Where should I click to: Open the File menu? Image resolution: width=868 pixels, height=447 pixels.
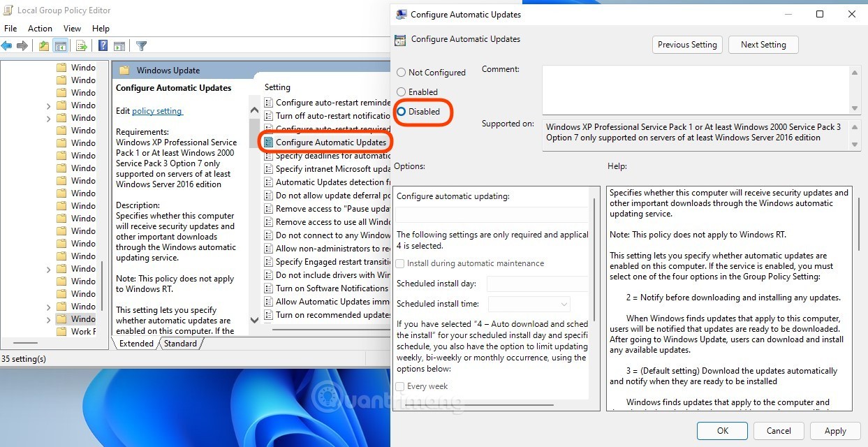pos(10,29)
